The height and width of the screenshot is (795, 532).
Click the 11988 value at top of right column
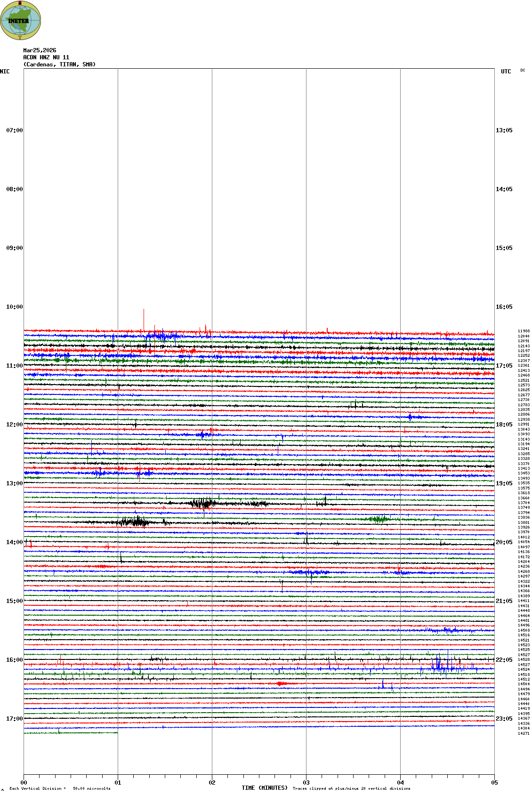[524, 331]
